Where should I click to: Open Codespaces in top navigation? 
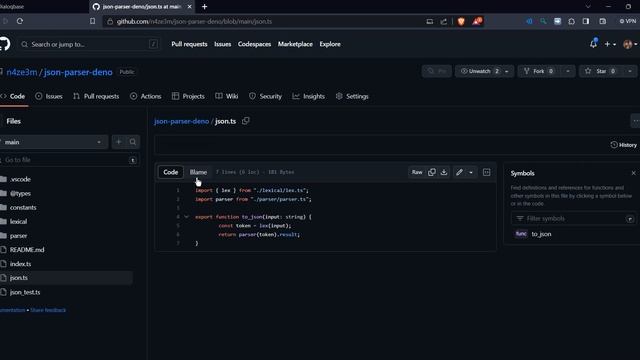(254, 44)
